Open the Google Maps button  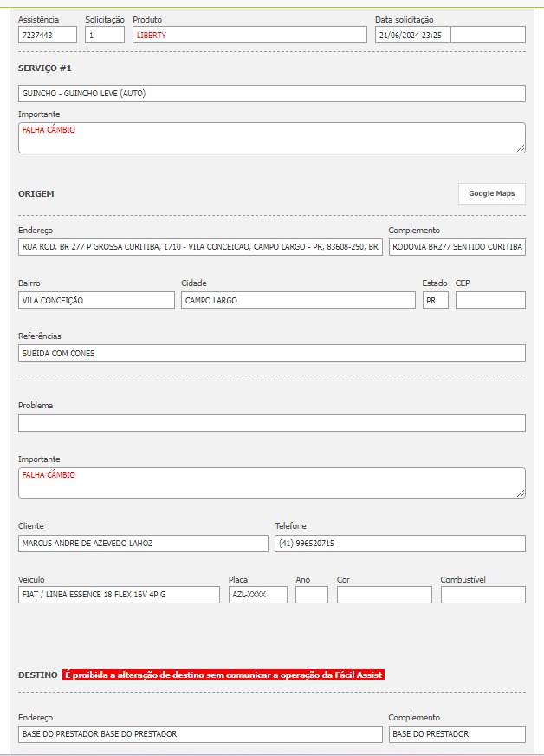(x=491, y=193)
